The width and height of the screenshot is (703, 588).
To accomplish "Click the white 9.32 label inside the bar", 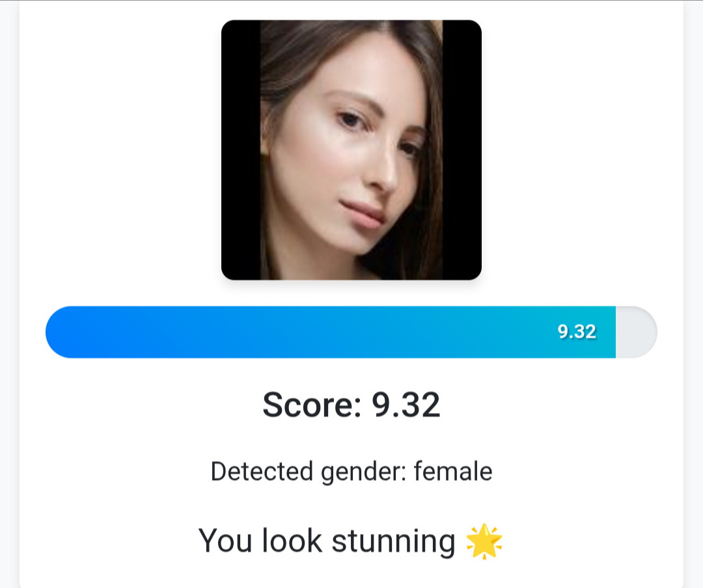I will pos(577,332).
